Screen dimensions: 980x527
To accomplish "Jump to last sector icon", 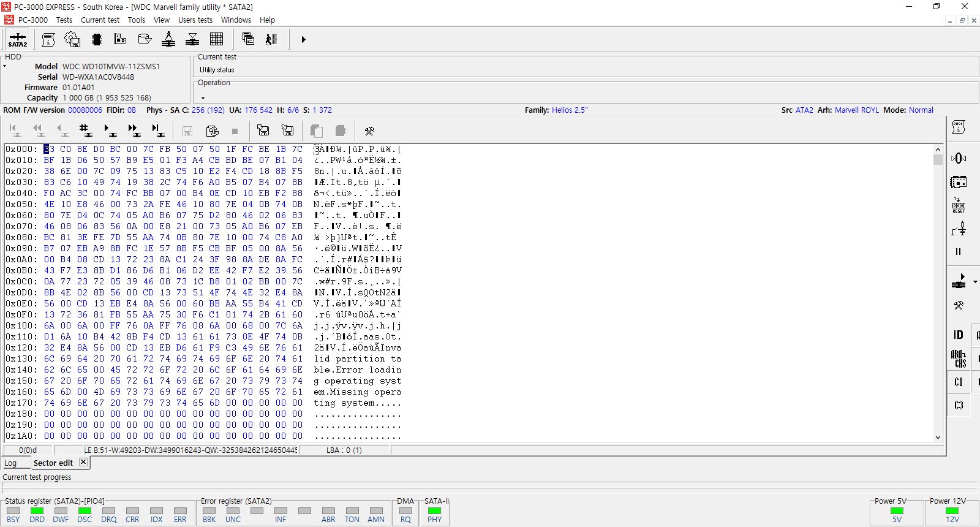I will (x=157, y=130).
